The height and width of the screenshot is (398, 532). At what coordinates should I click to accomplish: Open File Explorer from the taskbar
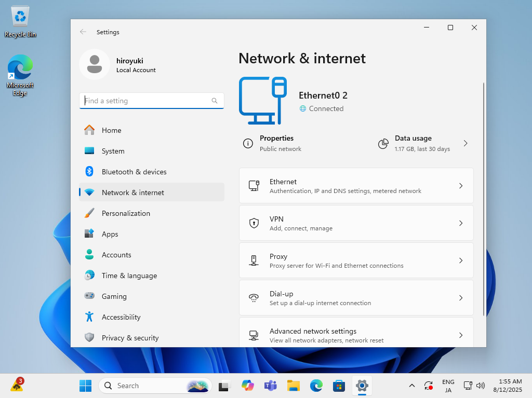(x=294, y=386)
